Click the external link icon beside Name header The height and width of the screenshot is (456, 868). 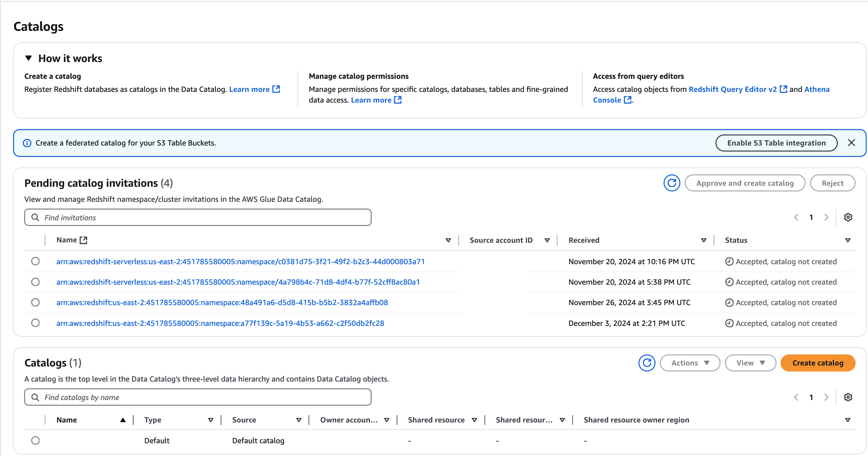[83, 240]
